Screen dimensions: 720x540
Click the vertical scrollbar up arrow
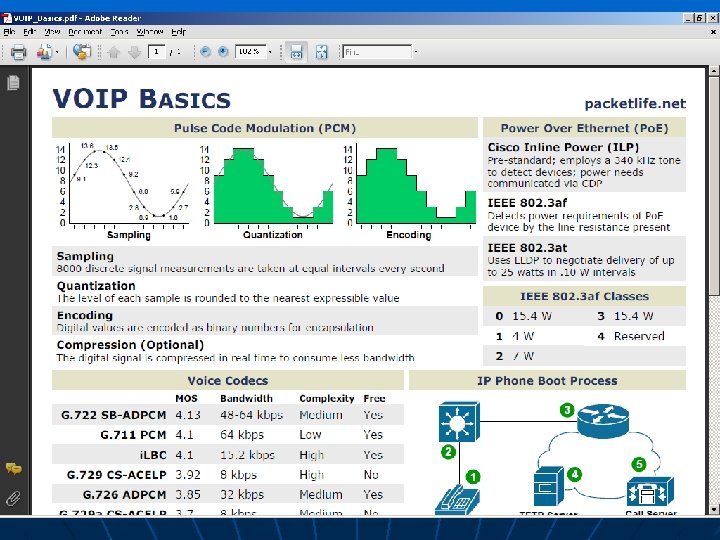714,71
